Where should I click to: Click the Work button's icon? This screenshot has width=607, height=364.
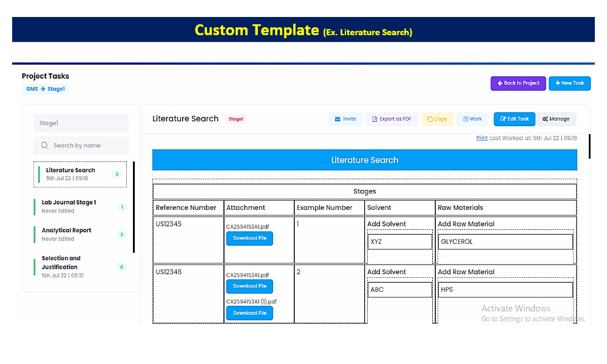(x=466, y=119)
